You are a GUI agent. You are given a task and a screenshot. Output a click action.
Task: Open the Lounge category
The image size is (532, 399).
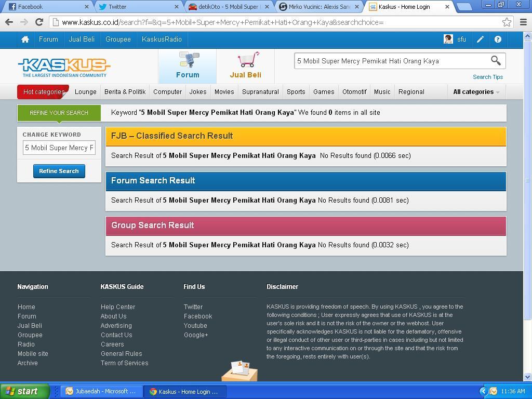pos(86,92)
